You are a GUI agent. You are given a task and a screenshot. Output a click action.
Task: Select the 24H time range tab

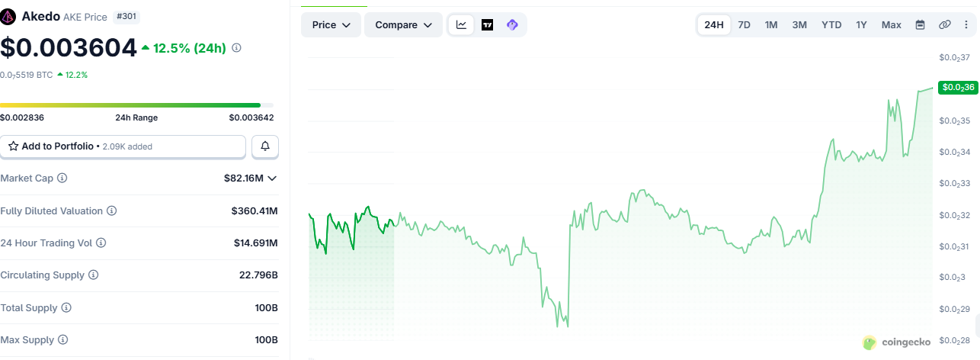point(714,24)
